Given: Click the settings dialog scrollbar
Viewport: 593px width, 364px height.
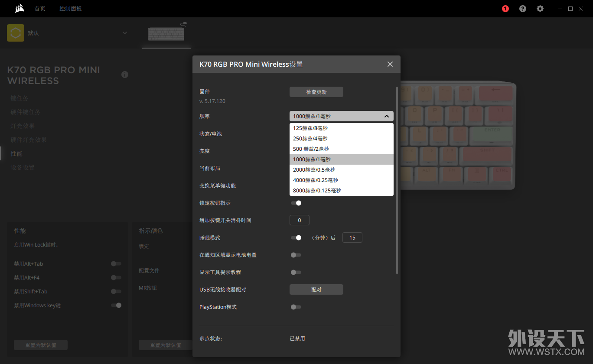Looking at the screenshot, I should click(x=397, y=180).
